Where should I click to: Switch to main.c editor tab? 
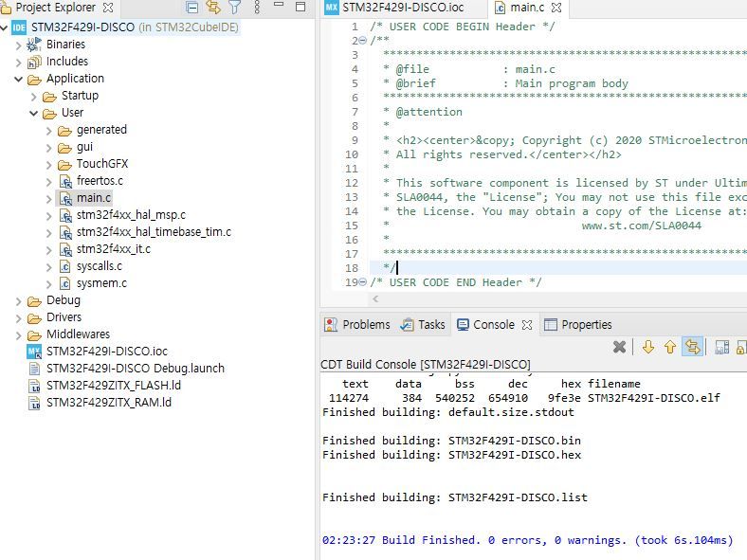(x=527, y=8)
